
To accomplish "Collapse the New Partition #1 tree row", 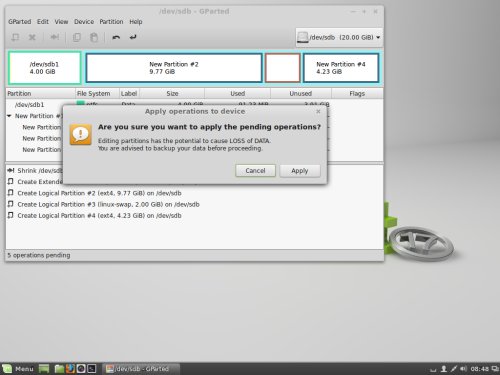I will click(x=9, y=116).
